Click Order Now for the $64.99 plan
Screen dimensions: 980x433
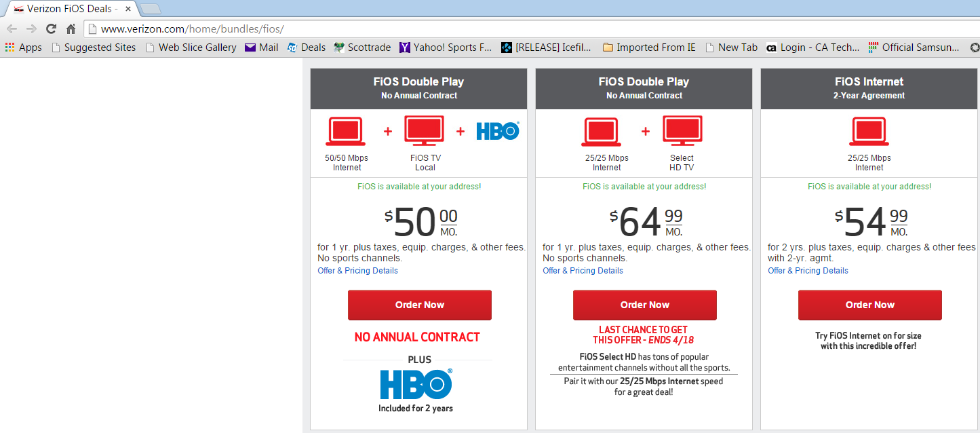pyautogui.click(x=645, y=305)
